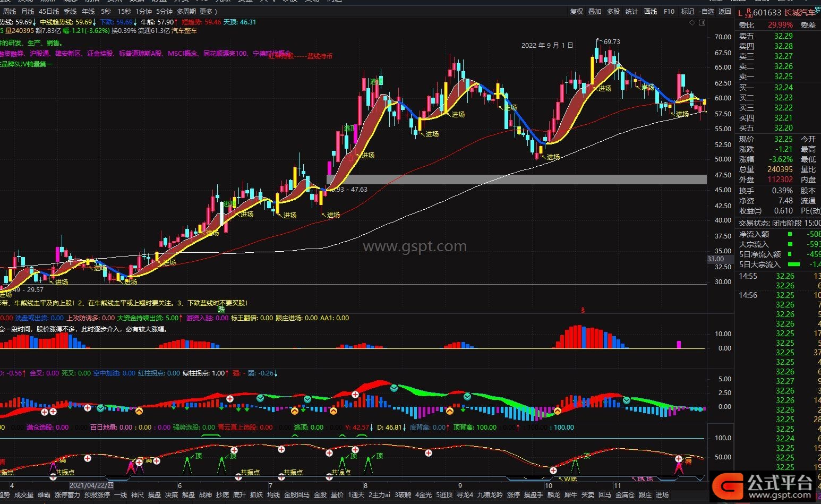Select the 战神 indicator tab
This screenshot has height=504, width=821.
[x=205, y=494]
